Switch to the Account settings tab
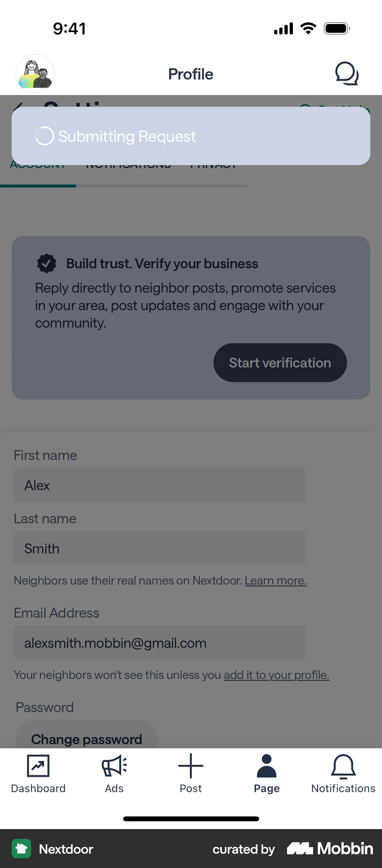This screenshot has height=868, width=382. 38,165
